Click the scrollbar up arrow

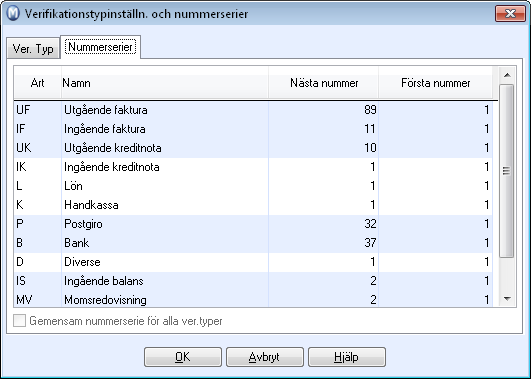(507, 75)
